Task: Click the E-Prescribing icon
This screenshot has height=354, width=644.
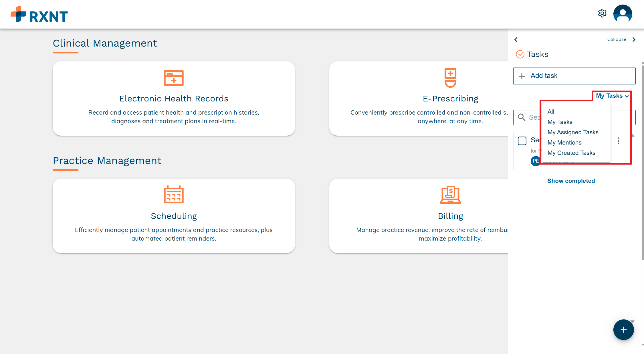Action: (x=450, y=78)
